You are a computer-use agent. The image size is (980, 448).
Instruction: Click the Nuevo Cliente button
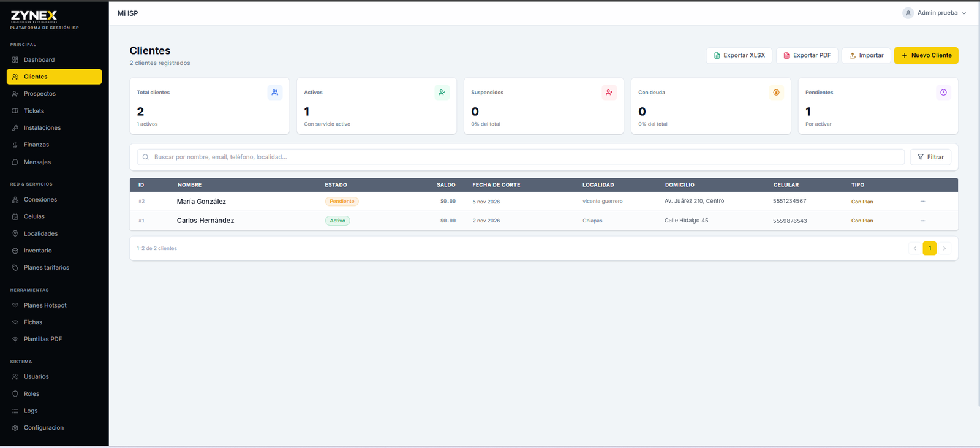pyautogui.click(x=926, y=55)
